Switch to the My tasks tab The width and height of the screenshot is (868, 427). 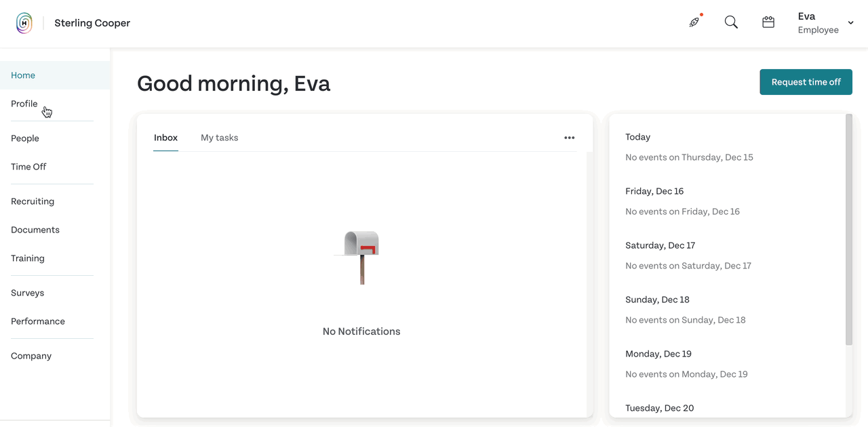tap(220, 138)
